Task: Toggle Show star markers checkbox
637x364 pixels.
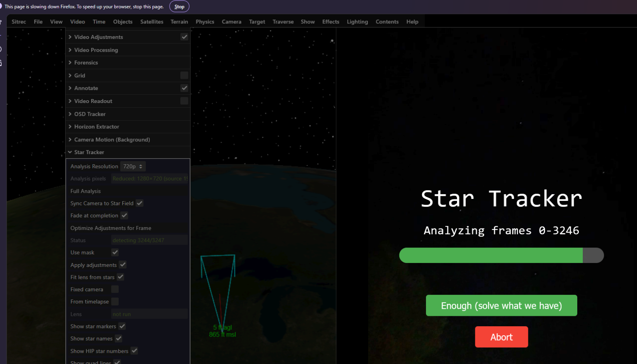Action: pos(122,326)
